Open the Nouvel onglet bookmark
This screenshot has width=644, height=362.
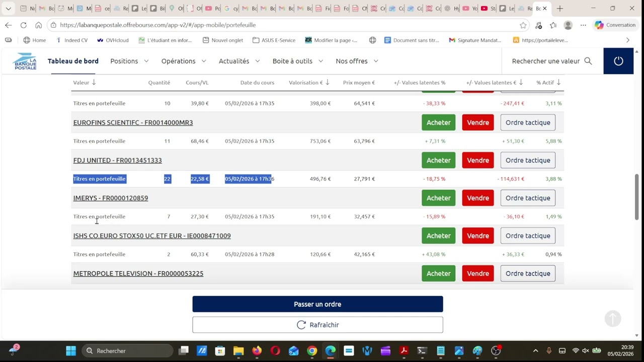click(x=222, y=40)
